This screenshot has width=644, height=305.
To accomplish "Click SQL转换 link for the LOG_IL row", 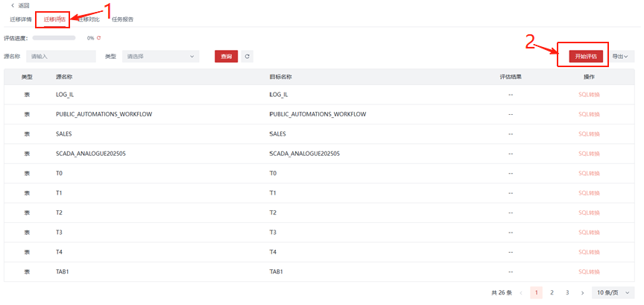I will point(589,95).
